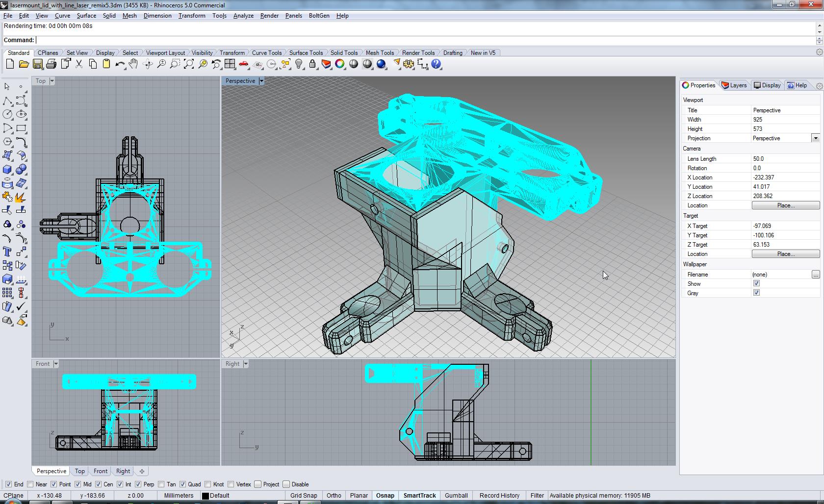Open the toolbar tabs options gear
Screen dimensions: 824x504
(819, 52)
